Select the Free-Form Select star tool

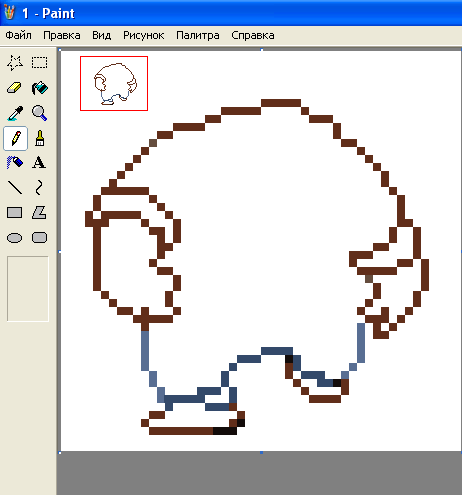pyautogui.click(x=15, y=63)
